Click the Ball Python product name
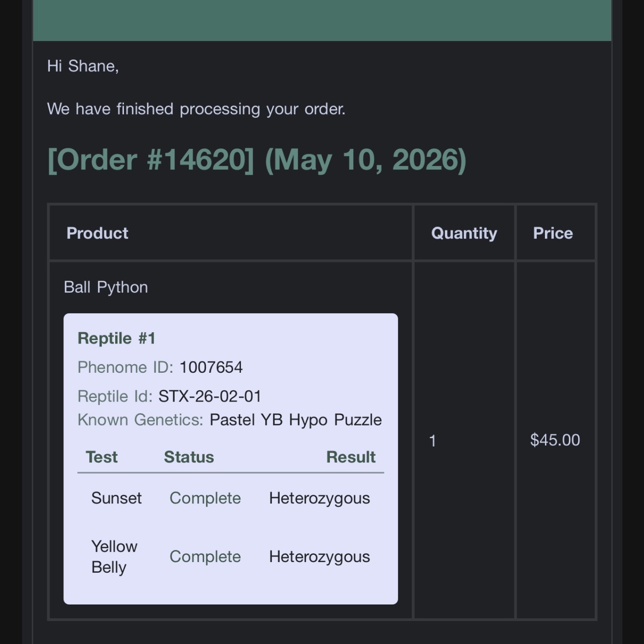This screenshot has width=644, height=644. click(x=106, y=287)
